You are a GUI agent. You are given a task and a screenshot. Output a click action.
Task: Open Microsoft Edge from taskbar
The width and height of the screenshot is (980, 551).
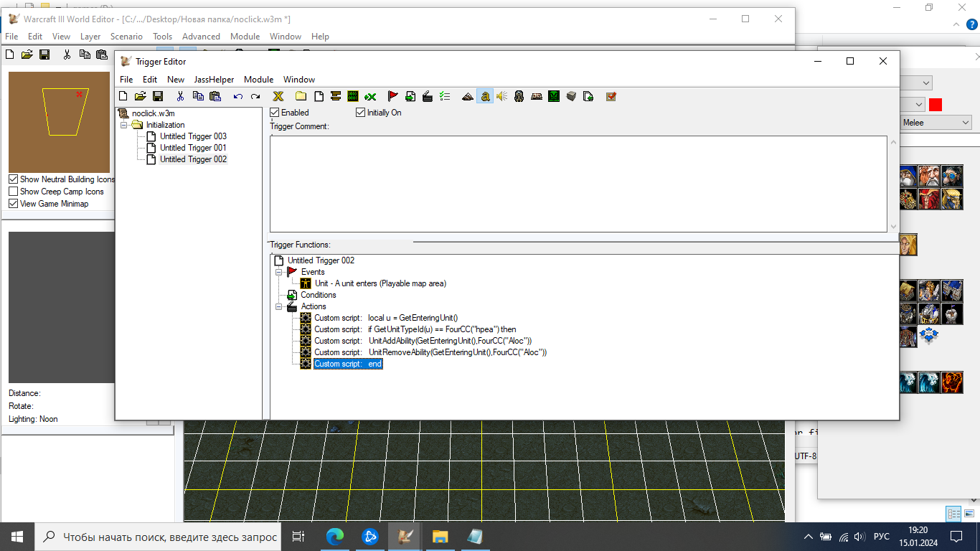pos(334,536)
